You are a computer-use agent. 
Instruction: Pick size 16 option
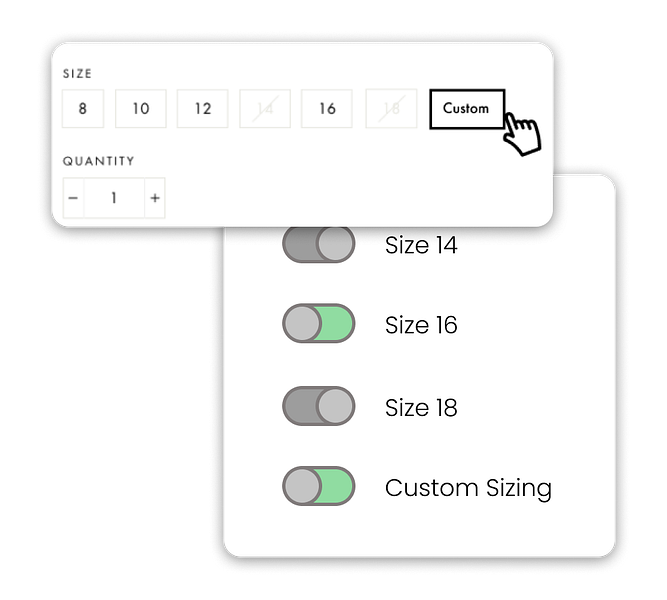pyautogui.click(x=327, y=109)
